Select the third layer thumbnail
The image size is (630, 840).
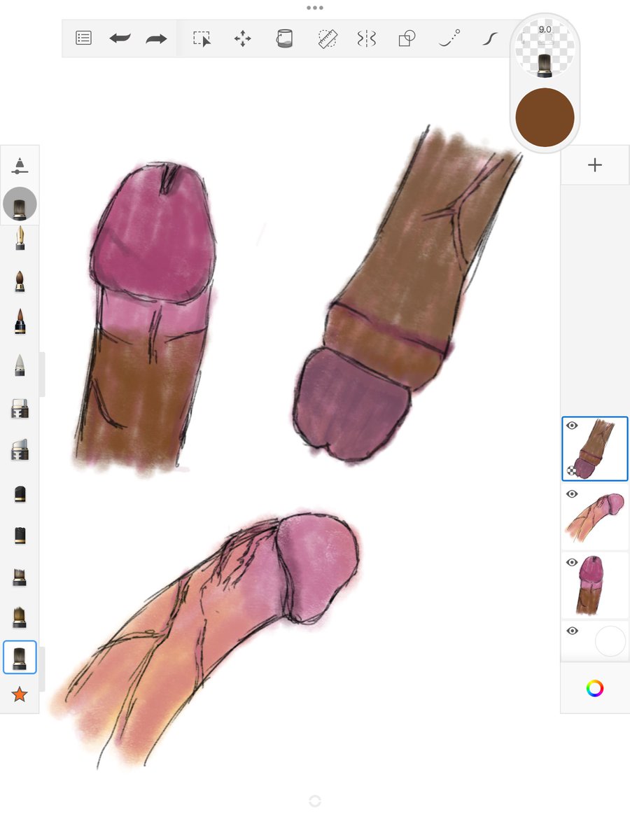595,586
